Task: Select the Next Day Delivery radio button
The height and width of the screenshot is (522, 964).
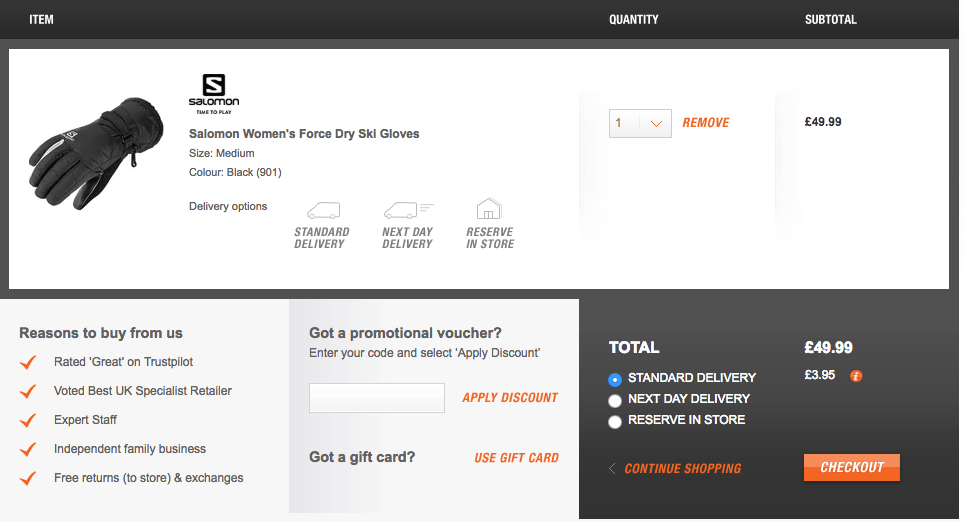Action: [615, 401]
